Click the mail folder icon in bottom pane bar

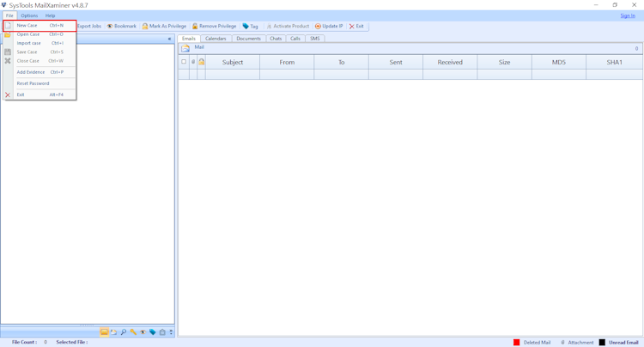[113, 332]
